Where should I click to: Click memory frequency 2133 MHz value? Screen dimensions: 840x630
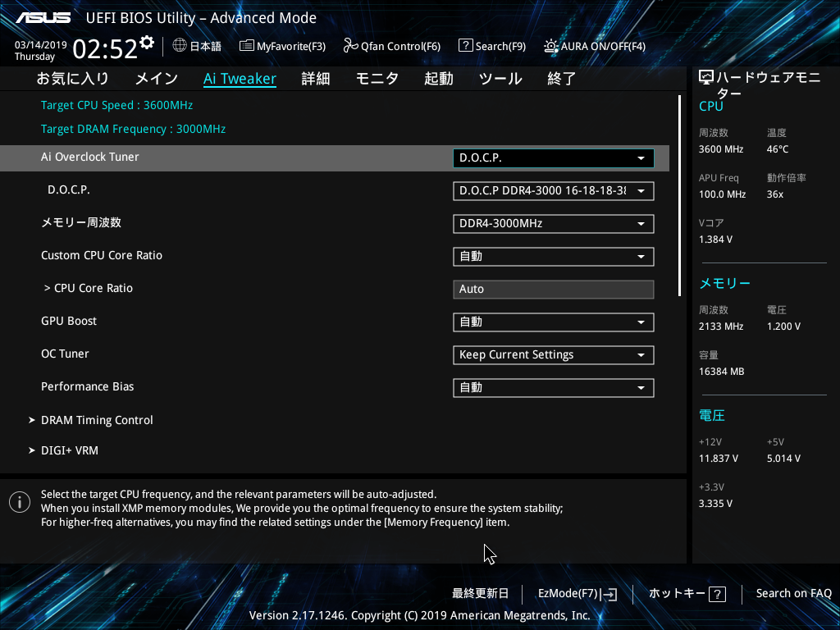coord(721,326)
